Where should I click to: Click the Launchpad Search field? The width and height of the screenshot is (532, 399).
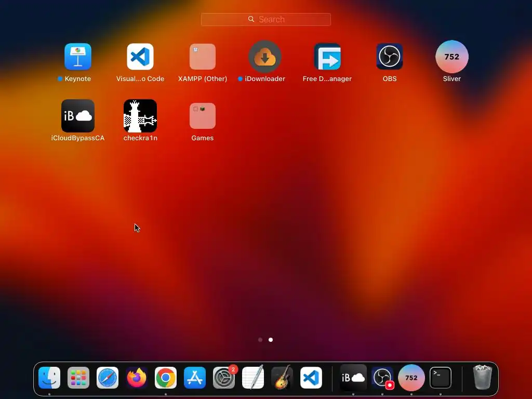266,19
